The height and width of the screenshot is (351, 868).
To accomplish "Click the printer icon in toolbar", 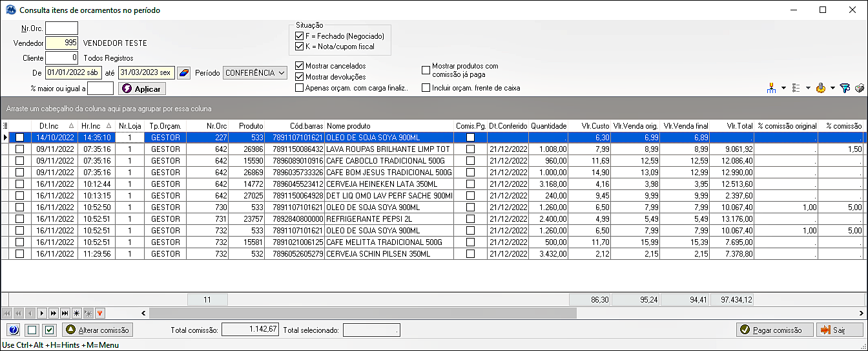I will coord(859,88).
